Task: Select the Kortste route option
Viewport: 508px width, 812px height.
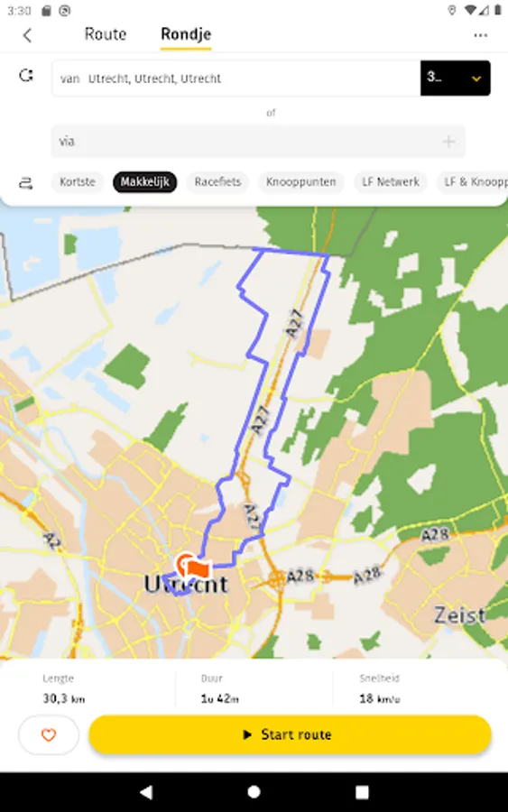Action: 78,182
